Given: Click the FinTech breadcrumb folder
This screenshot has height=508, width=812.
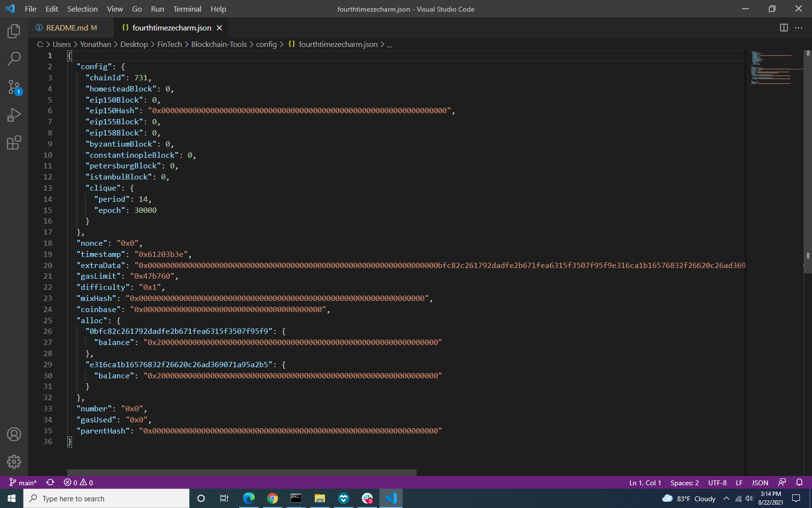Looking at the screenshot, I should [170, 45].
